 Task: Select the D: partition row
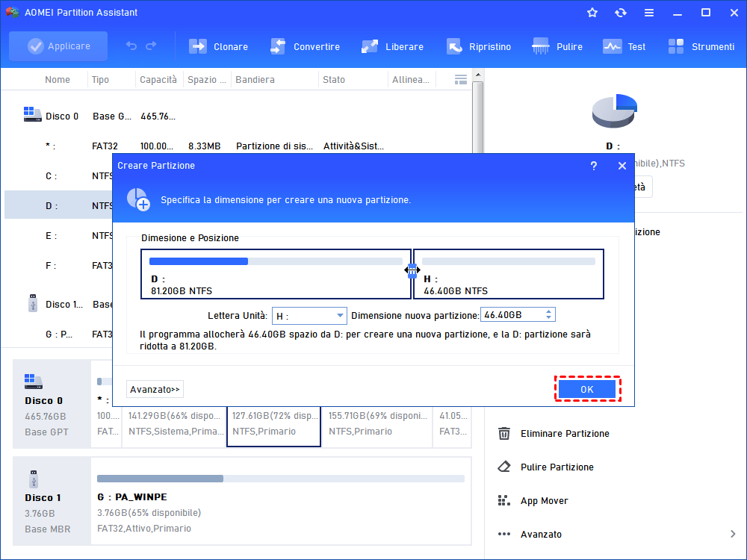click(x=58, y=205)
